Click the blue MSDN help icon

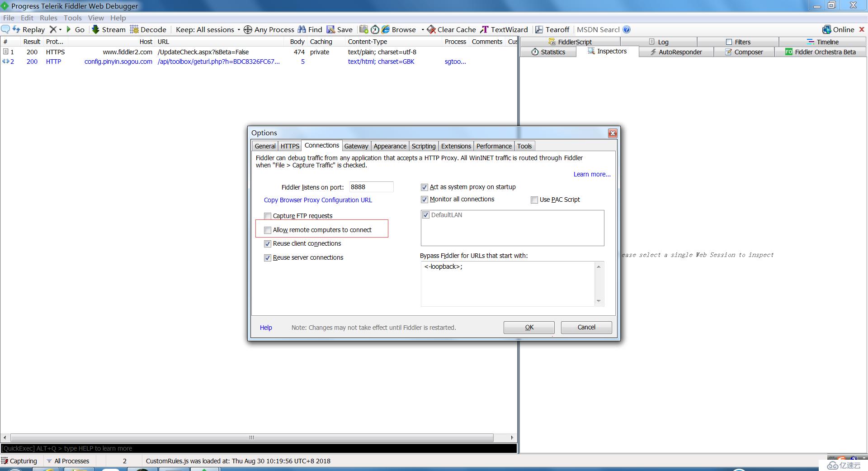pyautogui.click(x=627, y=29)
